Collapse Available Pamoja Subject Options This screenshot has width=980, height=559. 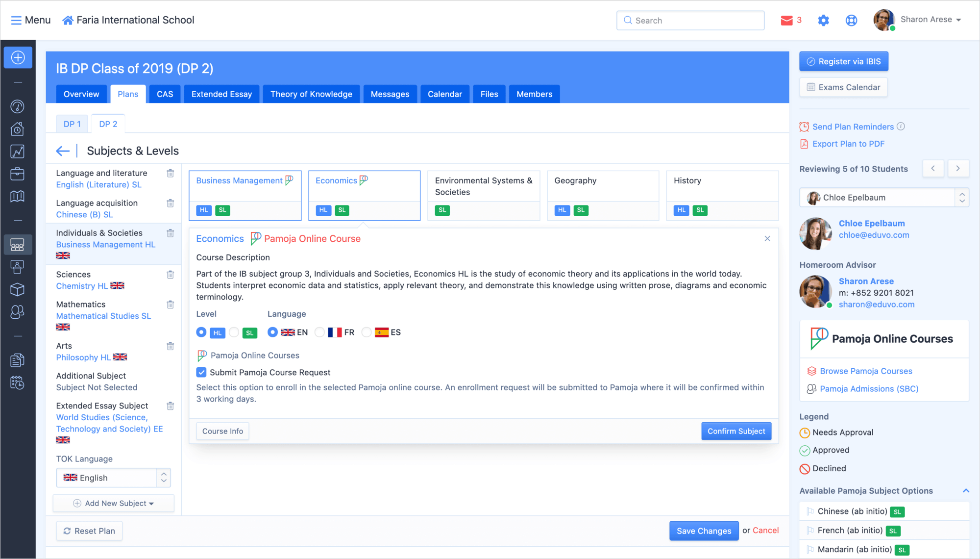tap(966, 491)
